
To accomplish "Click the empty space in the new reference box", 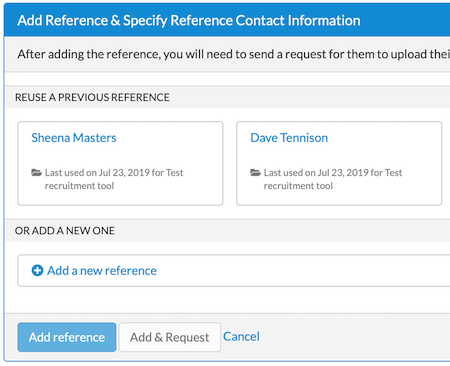I will pyautogui.click(x=300, y=270).
